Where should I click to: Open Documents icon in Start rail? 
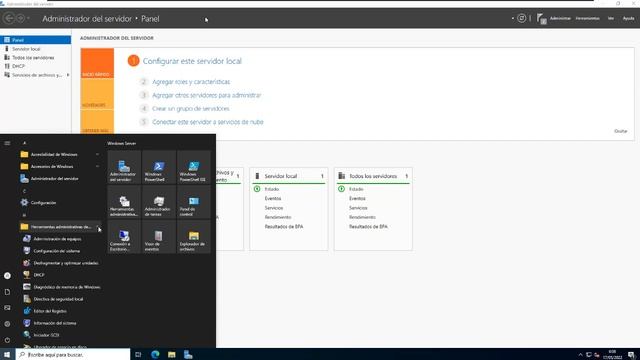pos(7,292)
